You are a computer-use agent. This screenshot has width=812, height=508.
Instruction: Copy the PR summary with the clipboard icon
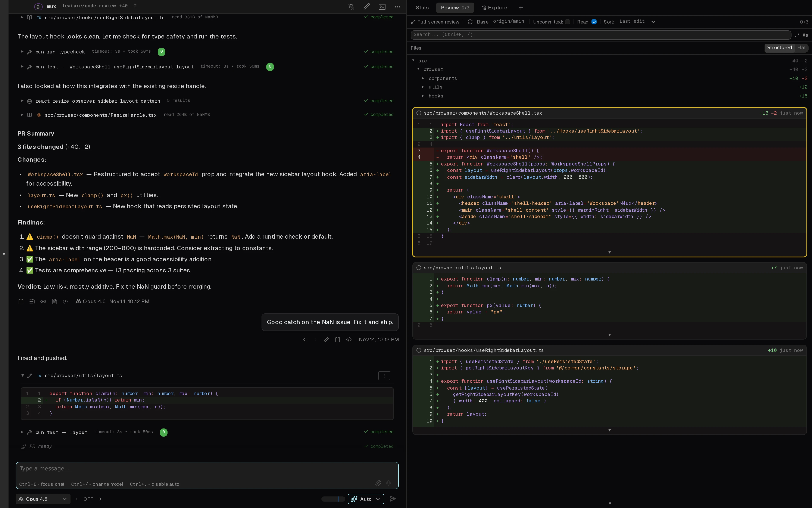pos(21,301)
